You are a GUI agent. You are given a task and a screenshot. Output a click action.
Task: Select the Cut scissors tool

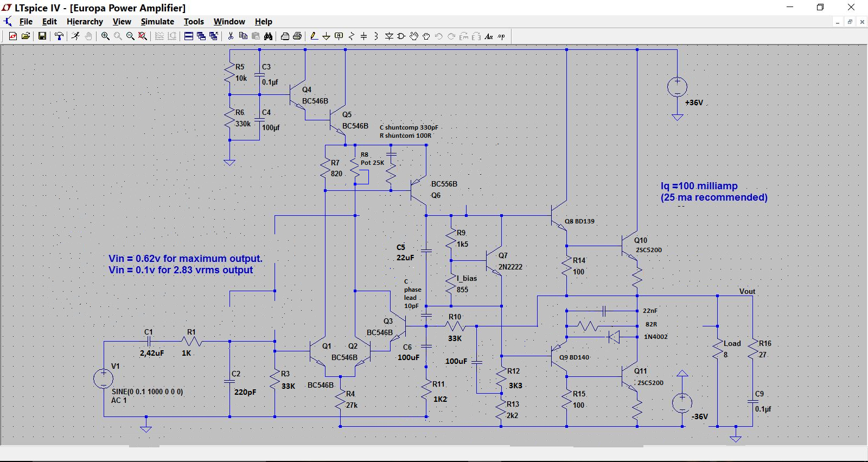pyautogui.click(x=231, y=36)
